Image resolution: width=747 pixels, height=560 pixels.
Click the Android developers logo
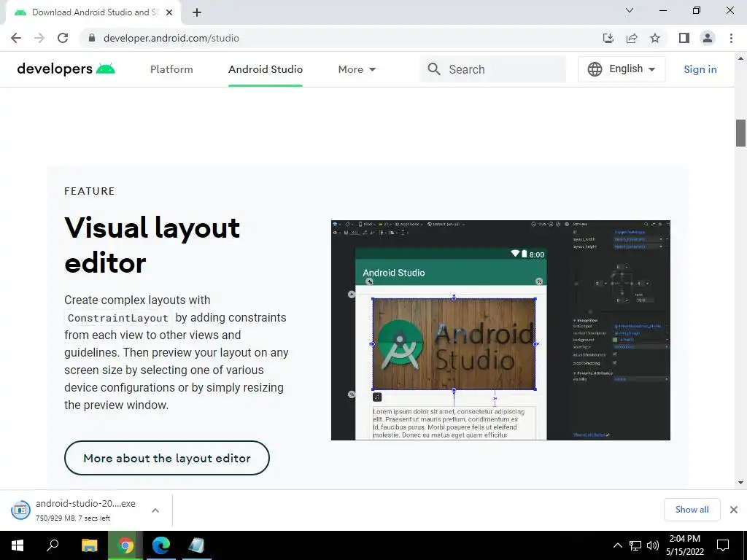click(66, 69)
